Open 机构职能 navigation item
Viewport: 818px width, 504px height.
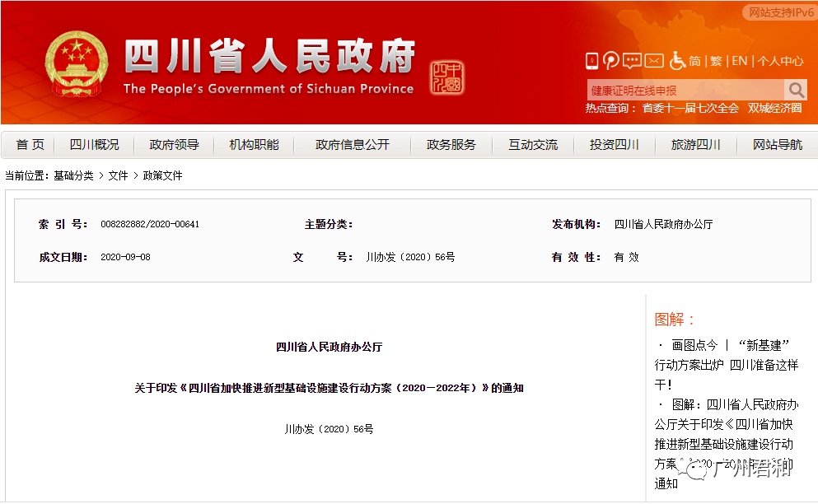coord(254,144)
